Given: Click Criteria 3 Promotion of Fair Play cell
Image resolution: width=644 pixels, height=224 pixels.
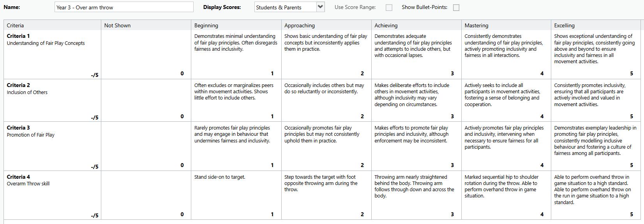Looking at the screenshot, I should pyautogui.click(x=52, y=146).
